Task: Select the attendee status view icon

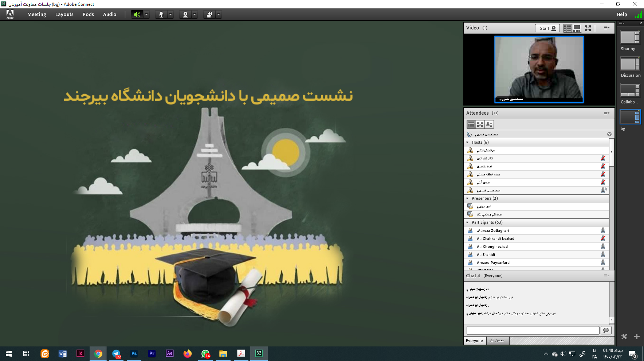Action: point(489,124)
